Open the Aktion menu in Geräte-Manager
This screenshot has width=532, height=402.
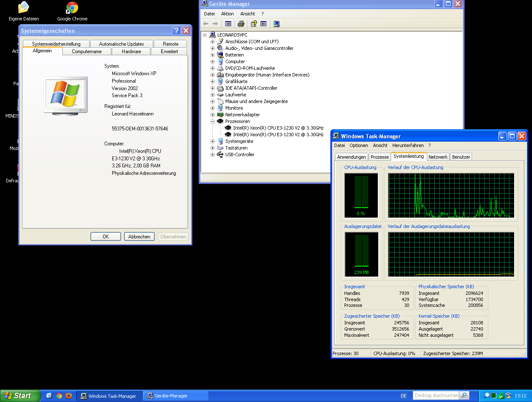[227, 14]
